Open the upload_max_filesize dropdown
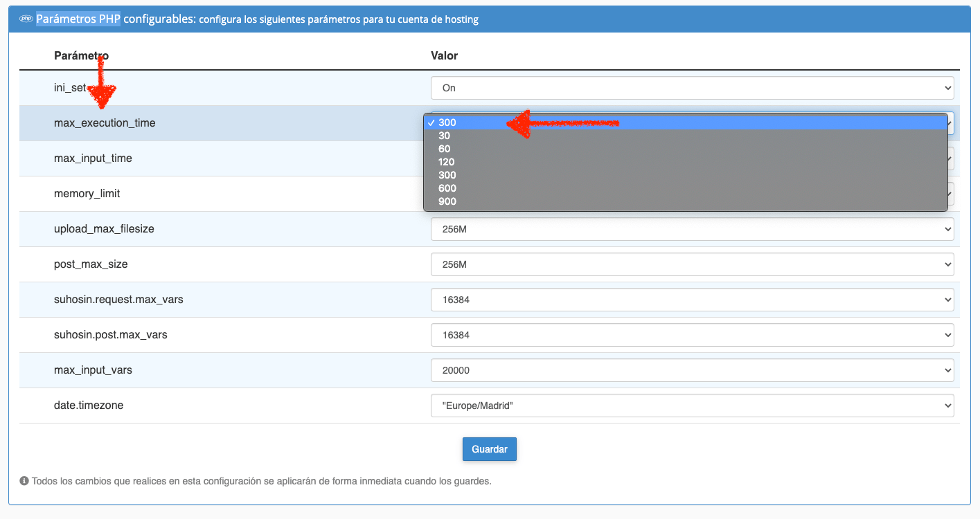Screen dimensions: 980x519 692,229
